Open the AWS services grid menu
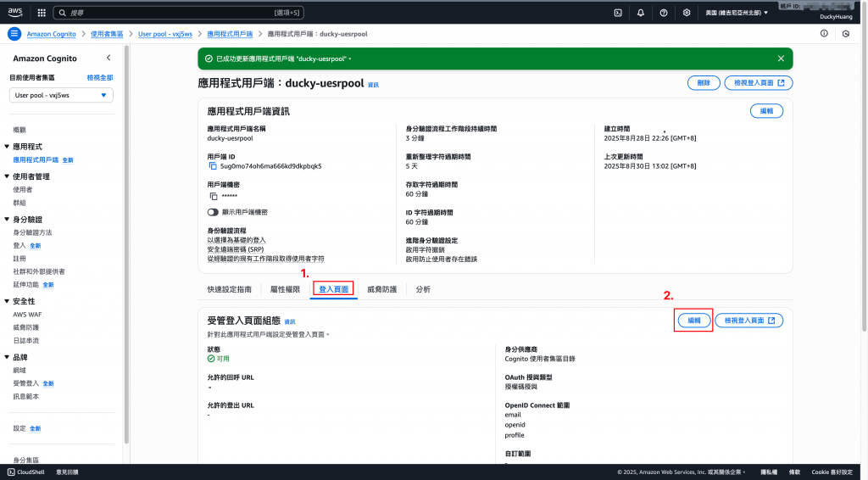The width and height of the screenshot is (868, 480). (42, 12)
